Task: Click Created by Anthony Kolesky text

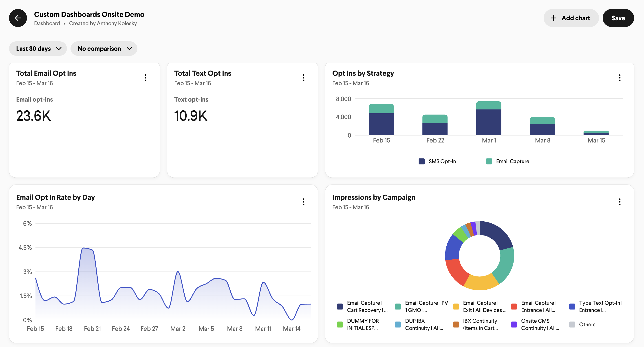Action: pos(103,23)
